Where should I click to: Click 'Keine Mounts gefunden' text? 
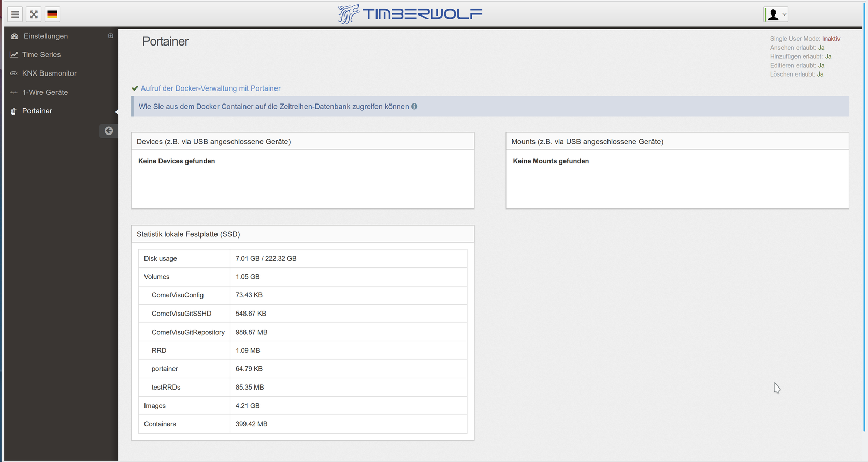[x=551, y=161]
